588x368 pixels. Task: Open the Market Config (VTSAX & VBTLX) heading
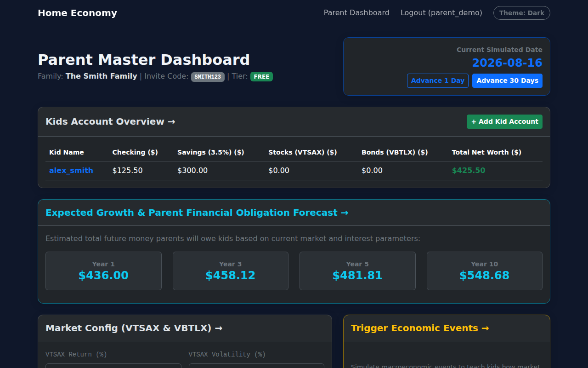[x=134, y=328]
